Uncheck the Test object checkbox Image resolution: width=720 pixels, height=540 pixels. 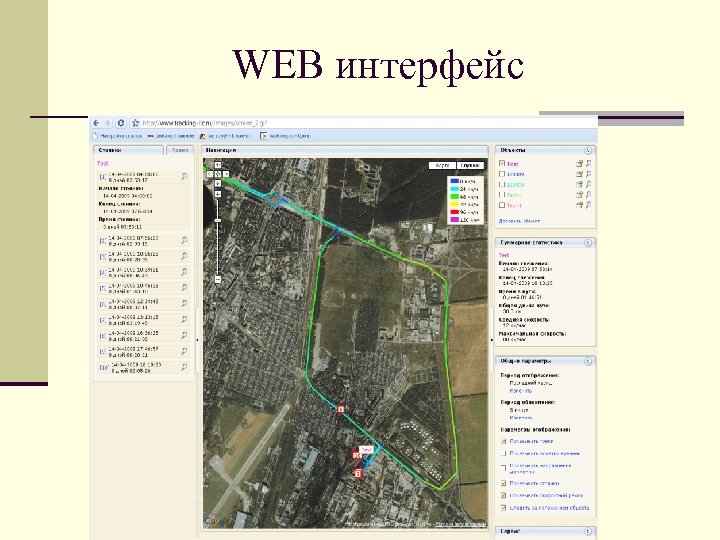[502, 163]
